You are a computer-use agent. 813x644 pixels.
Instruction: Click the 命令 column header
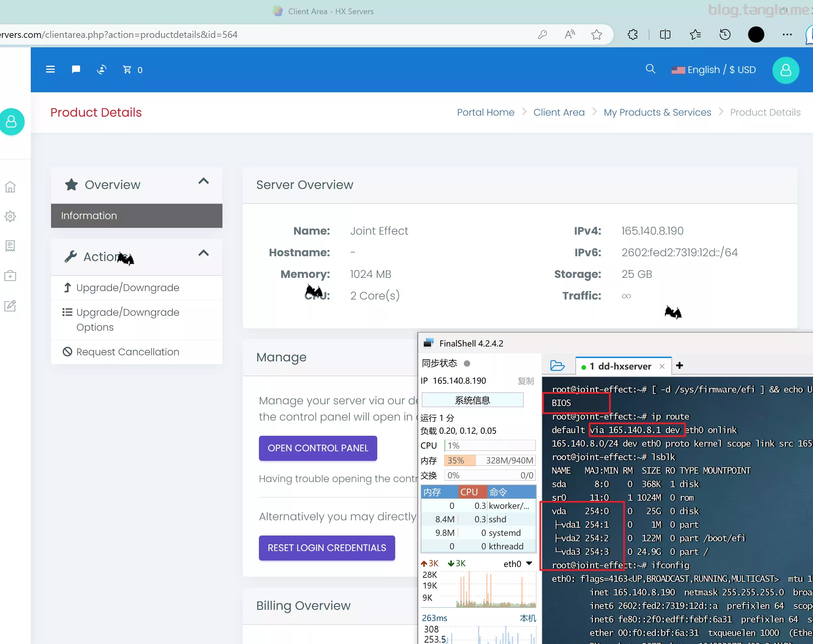[x=512, y=492]
